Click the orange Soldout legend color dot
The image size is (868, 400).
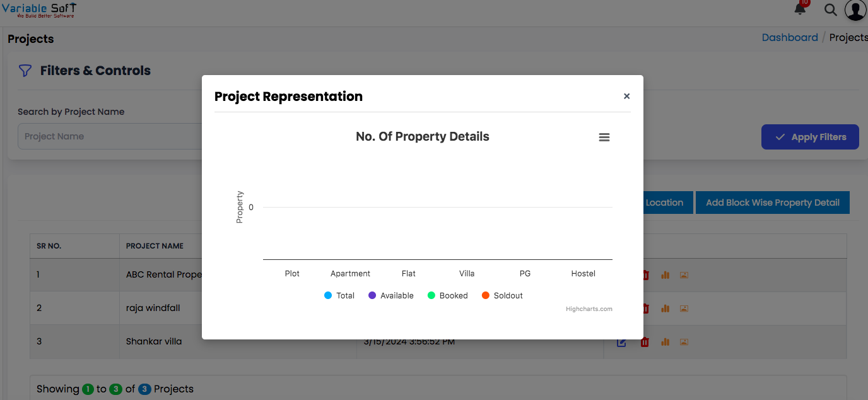[x=486, y=295]
